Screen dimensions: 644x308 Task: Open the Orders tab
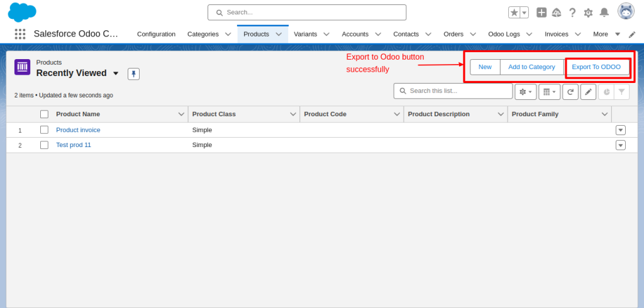453,34
